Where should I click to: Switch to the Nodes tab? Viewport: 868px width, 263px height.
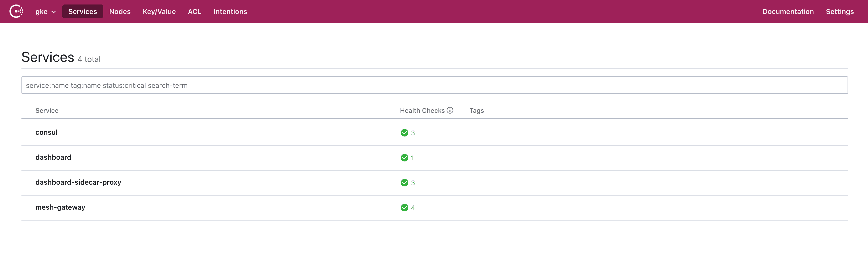(x=120, y=11)
